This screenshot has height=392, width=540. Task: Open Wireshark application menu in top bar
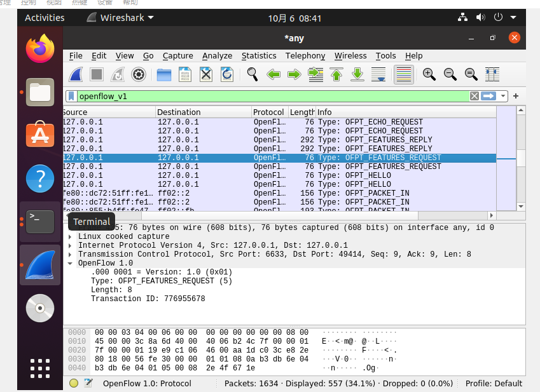point(120,18)
